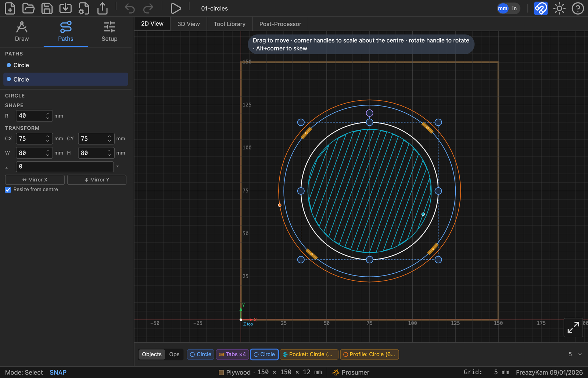Click the height H input field
The width and height of the screenshot is (588, 378).
click(x=96, y=153)
